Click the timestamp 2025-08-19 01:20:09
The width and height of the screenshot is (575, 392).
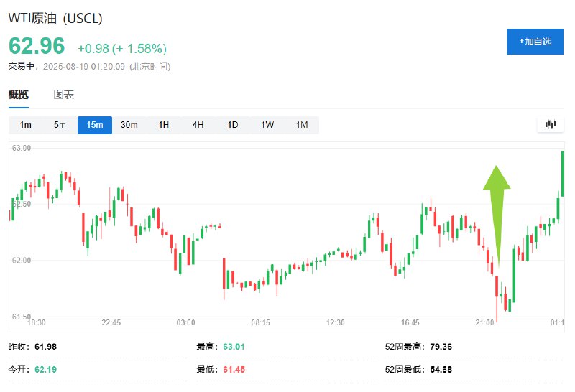pos(84,67)
